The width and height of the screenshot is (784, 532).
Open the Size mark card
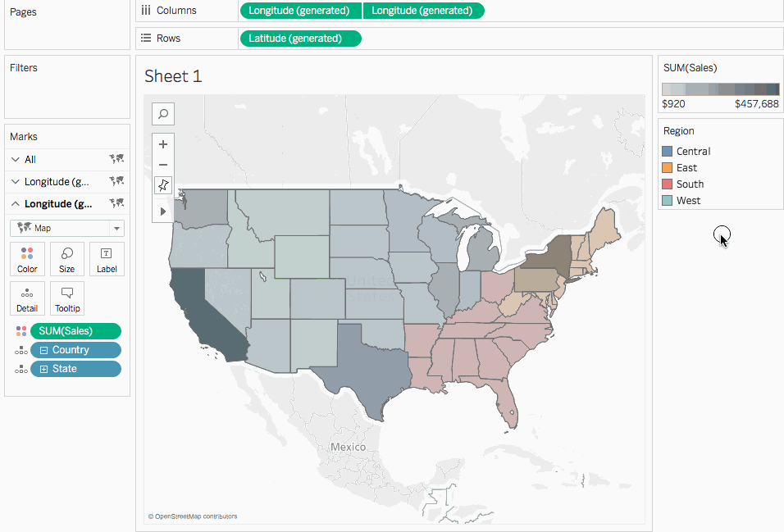click(x=66, y=259)
